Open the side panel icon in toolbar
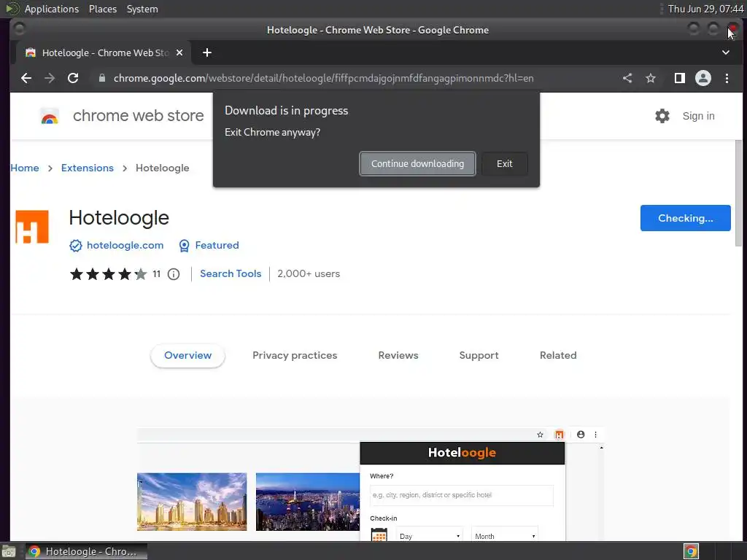Image resolution: width=747 pixels, height=560 pixels. point(680,78)
